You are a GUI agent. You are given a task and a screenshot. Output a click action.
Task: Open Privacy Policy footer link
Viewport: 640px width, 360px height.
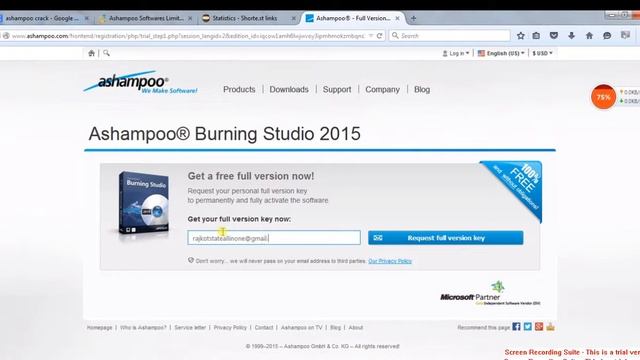point(230,328)
